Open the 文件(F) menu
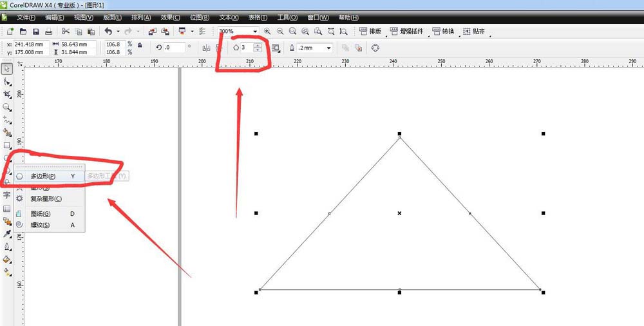This screenshot has height=326, width=644. (26, 17)
